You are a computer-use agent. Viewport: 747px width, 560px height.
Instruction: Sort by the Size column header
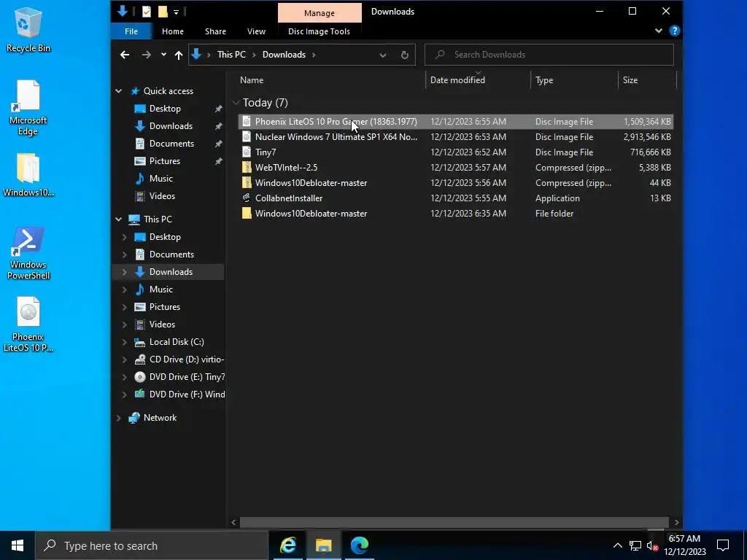[647, 80]
